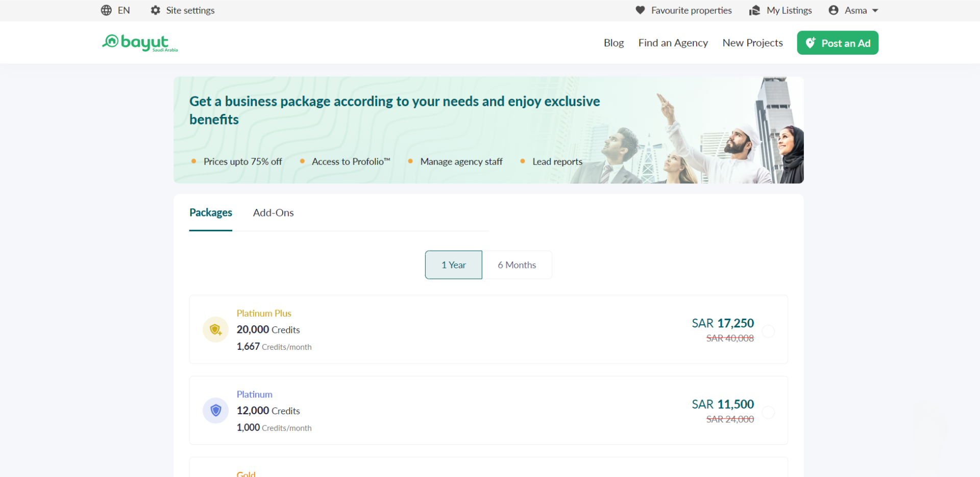The width and height of the screenshot is (980, 477).
Task: Click the 1,000 Credits/month text
Action: coord(274,428)
